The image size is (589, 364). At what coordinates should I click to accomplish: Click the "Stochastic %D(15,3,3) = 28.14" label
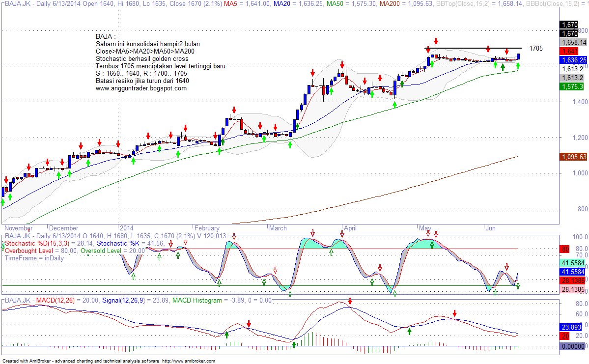click(49, 244)
